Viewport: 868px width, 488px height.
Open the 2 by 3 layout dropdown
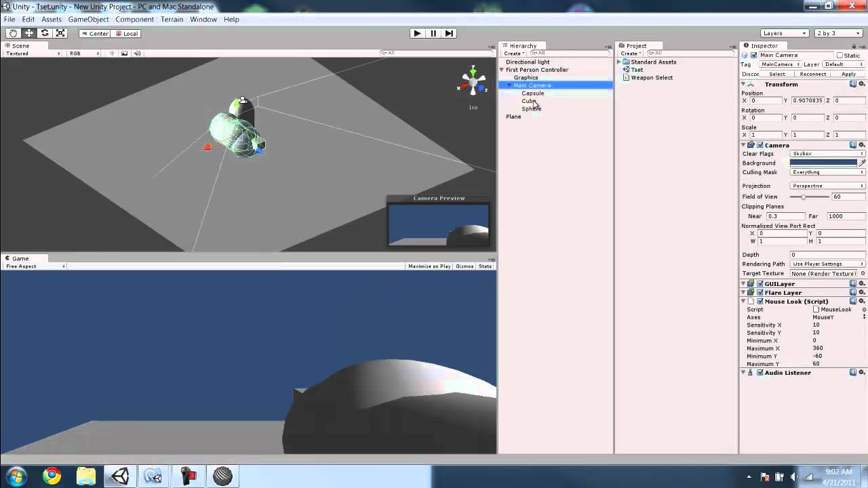pos(839,33)
